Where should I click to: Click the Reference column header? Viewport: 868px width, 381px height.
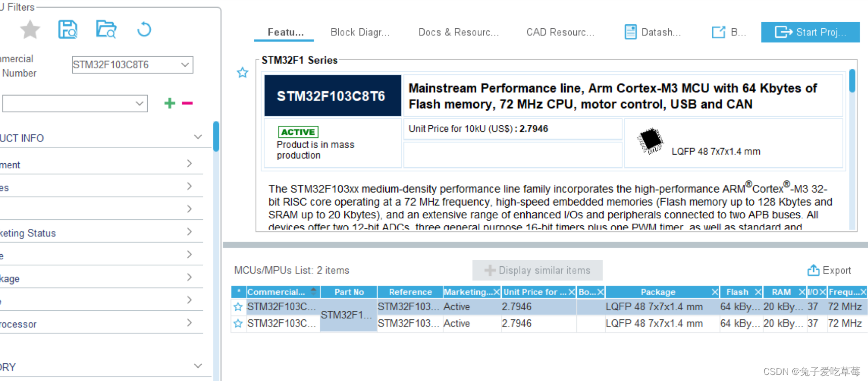tap(410, 292)
